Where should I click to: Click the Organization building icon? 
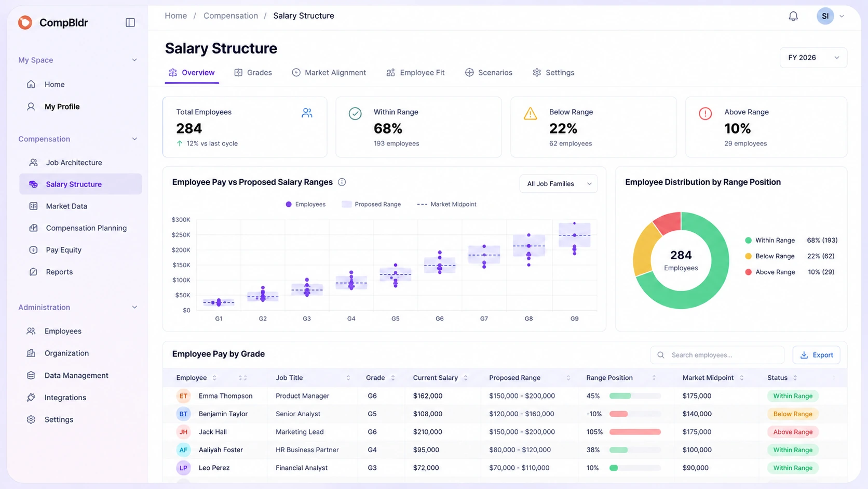point(31,353)
